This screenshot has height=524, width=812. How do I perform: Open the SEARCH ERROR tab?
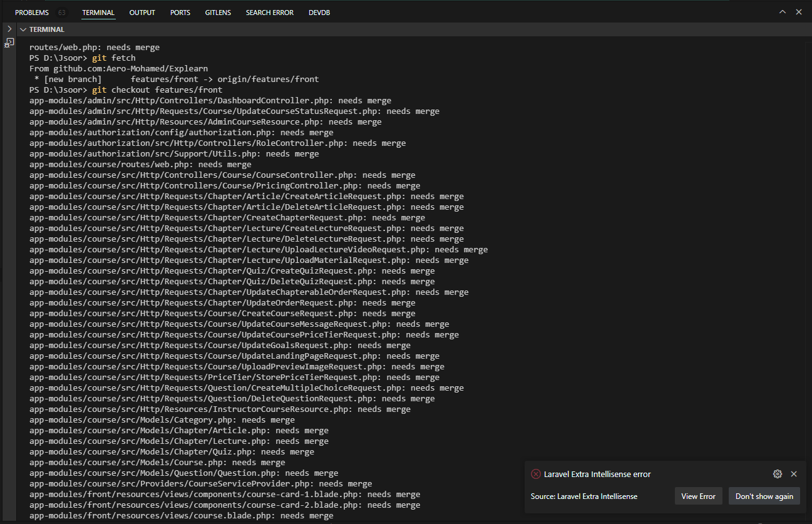(x=269, y=13)
